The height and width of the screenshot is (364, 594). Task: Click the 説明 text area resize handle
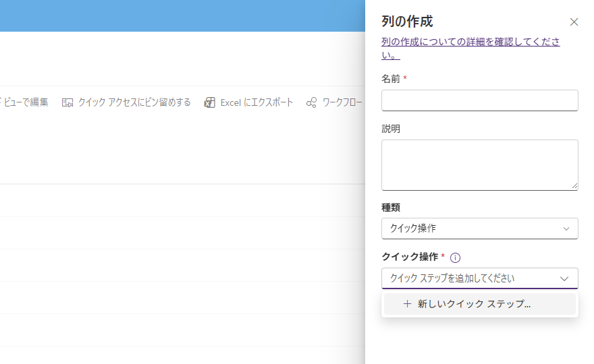(x=574, y=186)
